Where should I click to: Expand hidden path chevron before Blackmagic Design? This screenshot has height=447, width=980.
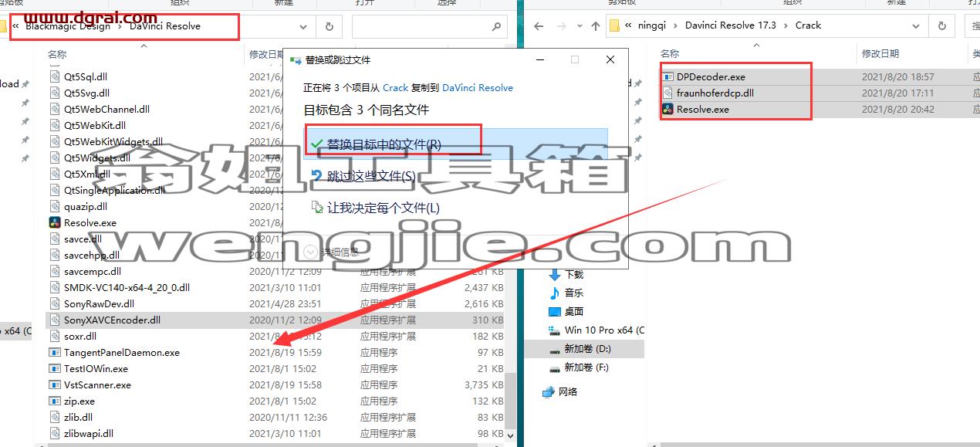(x=16, y=26)
